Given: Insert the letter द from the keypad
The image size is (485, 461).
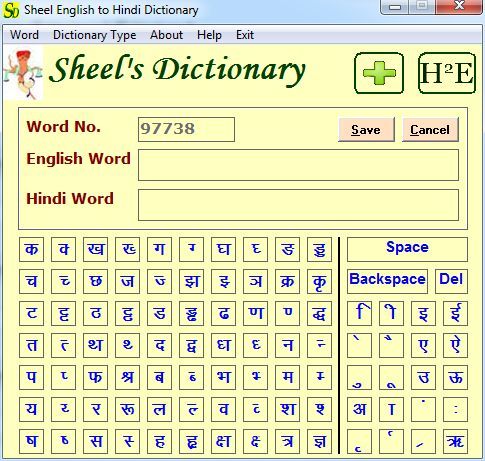Looking at the screenshot, I should click(x=159, y=345).
